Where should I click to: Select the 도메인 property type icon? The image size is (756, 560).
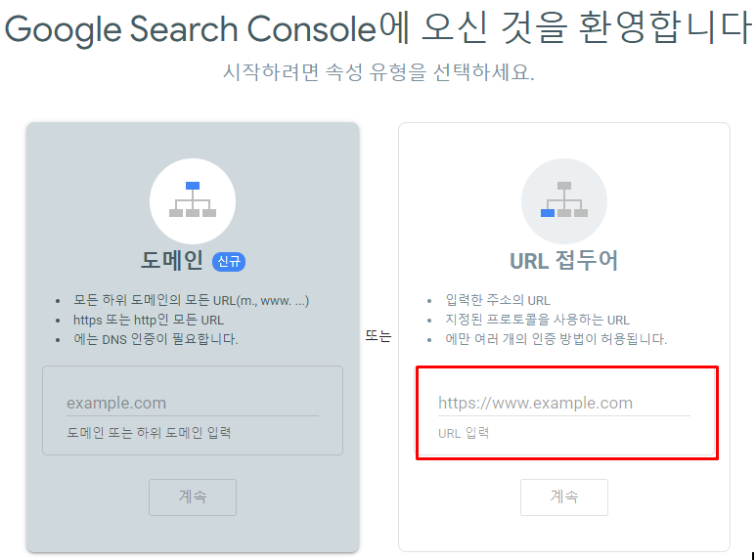click(x=193, y=200)
